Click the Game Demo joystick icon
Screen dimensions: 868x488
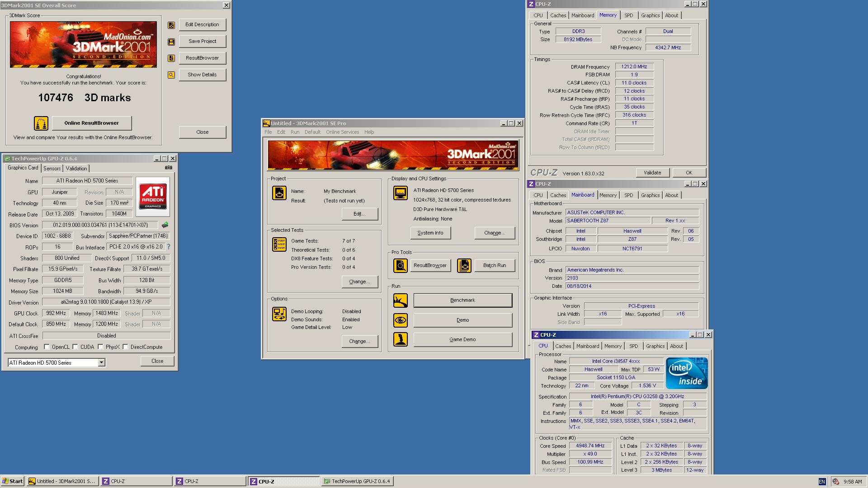click(401, 339)
